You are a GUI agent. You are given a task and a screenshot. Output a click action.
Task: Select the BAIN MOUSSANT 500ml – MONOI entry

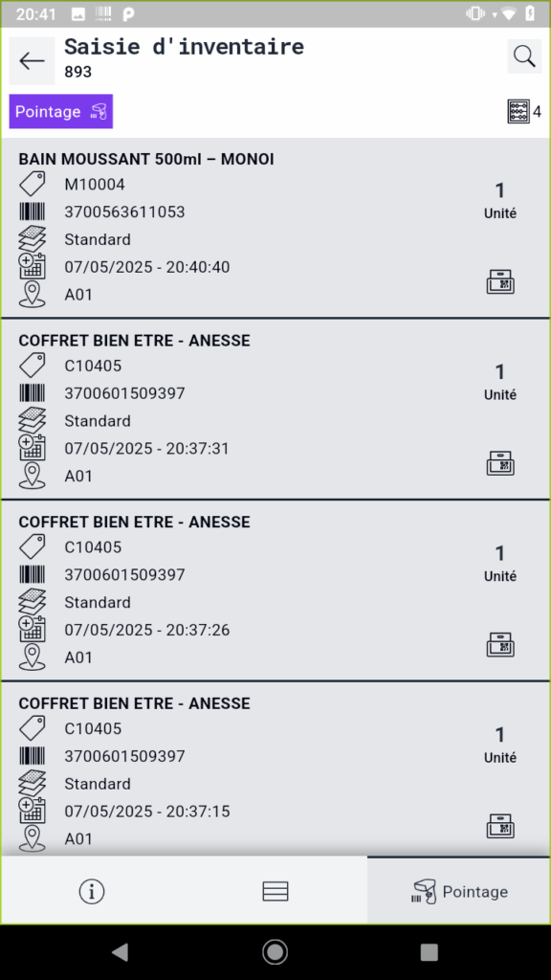coord(275,228)
